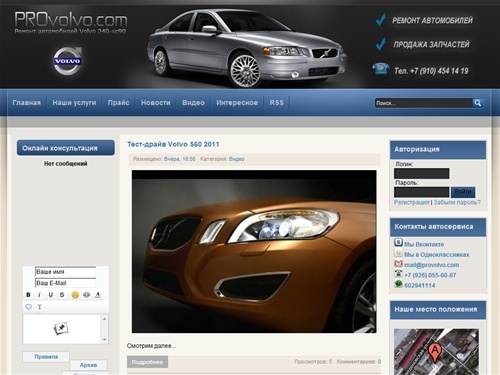
Task: Open article title Тест-драйв Volvo S60 2011
Action: [173, 144]
